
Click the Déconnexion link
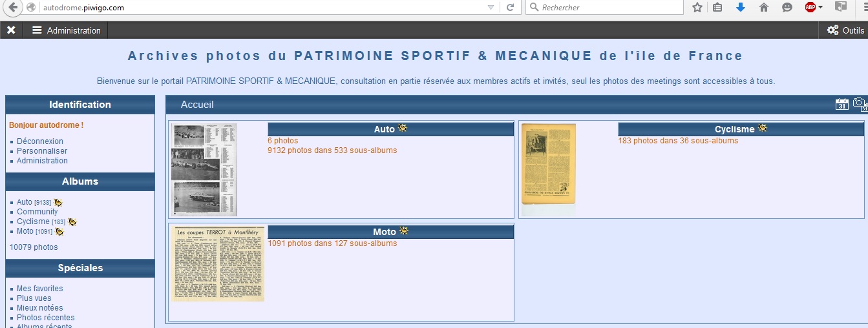(40, 141)
